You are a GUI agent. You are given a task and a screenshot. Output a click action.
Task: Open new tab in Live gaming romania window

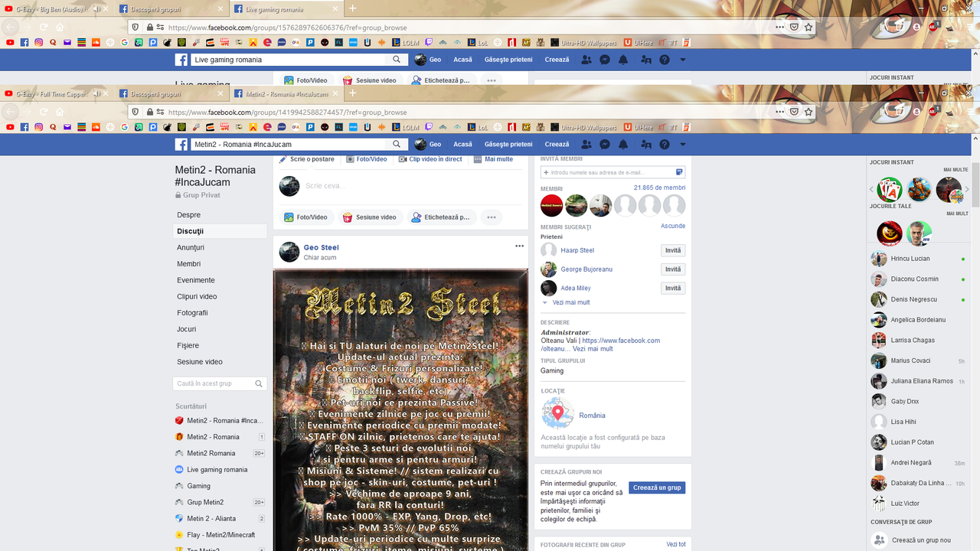[352, 8]
